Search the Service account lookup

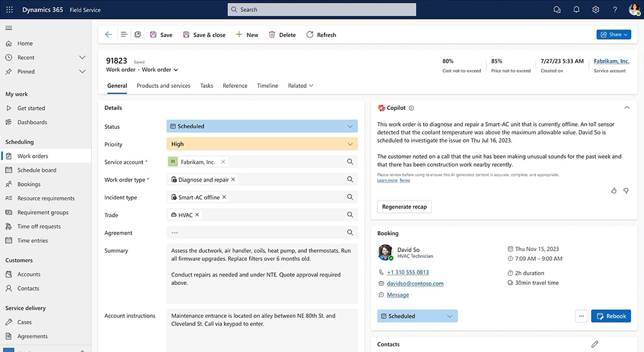pos(350,162)
